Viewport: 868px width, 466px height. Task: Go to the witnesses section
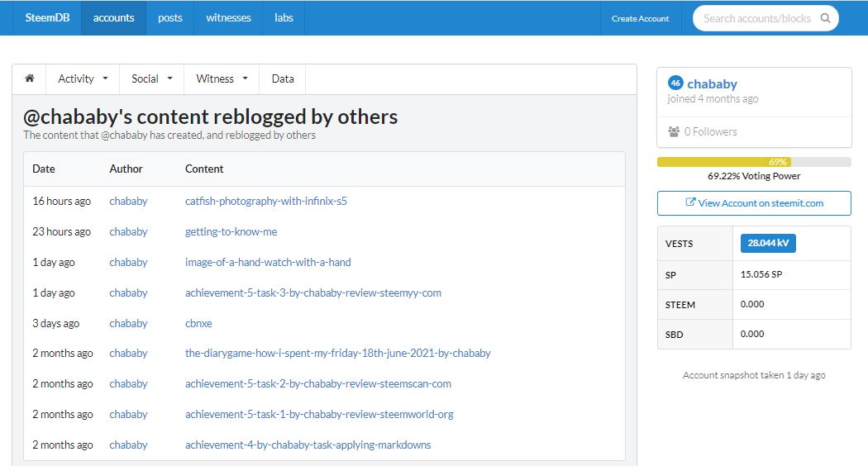click(228, 17)
